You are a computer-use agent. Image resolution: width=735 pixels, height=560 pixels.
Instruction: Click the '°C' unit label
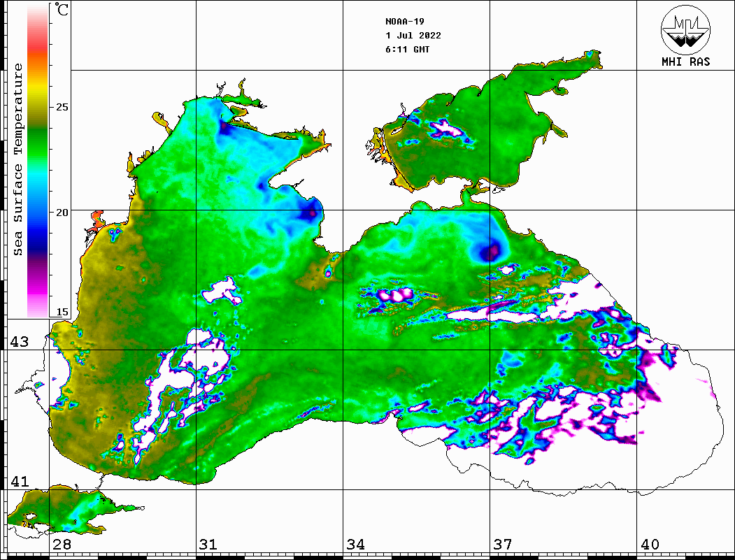click(x=62, y=9)
